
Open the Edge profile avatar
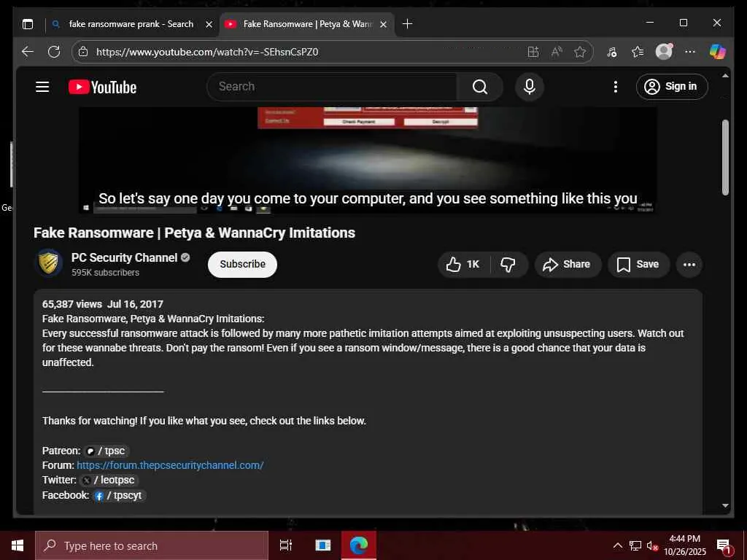tap(664, 52)
